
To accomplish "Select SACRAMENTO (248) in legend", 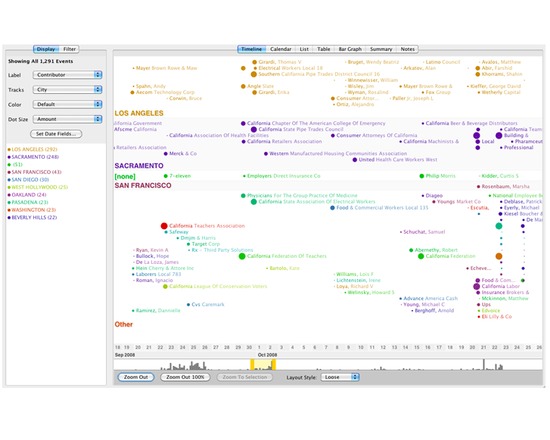I will tap(33, 157).
